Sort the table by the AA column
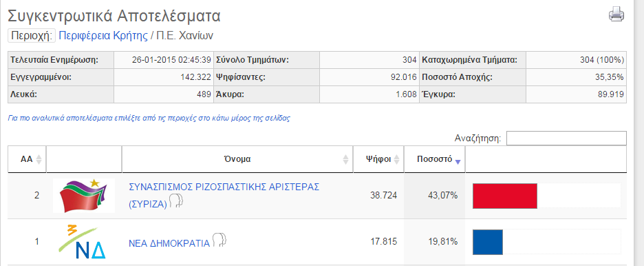 click(39, 159)
